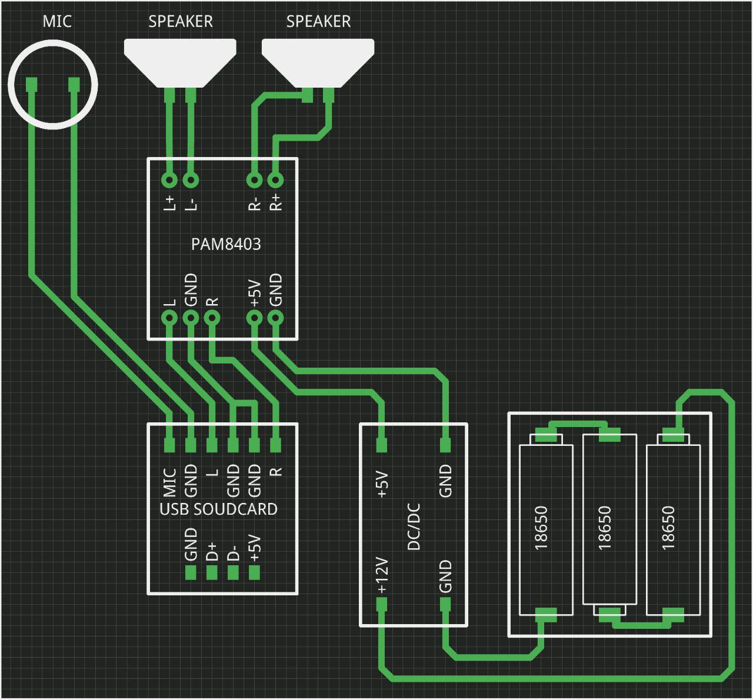Image resolution: width=753 pixels, height=700 pixels.
Task: Click the L- output pad on PAM8403
Action: point(191,180)
